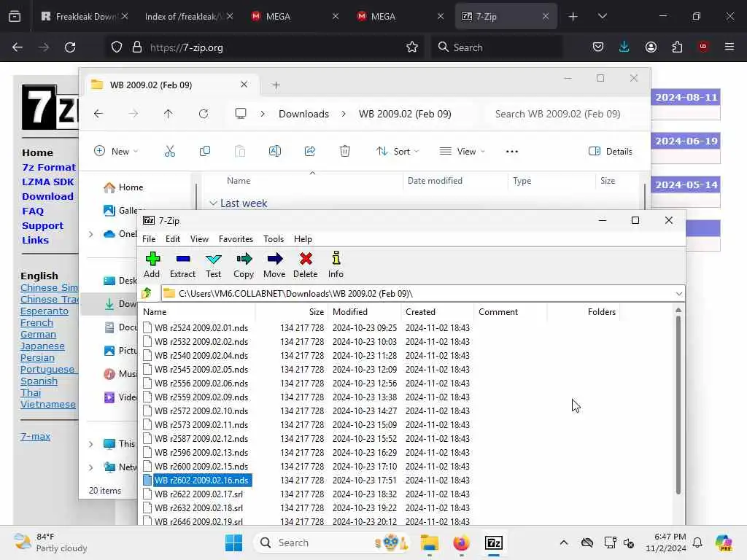Save page to Pocket icon
Image resolution: width=747 pixels, height=560 pixels.
pyautogui.click(x=598, y=47)
